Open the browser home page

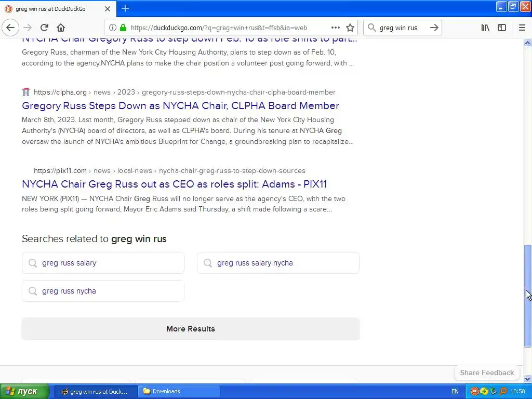pos(61,28)
